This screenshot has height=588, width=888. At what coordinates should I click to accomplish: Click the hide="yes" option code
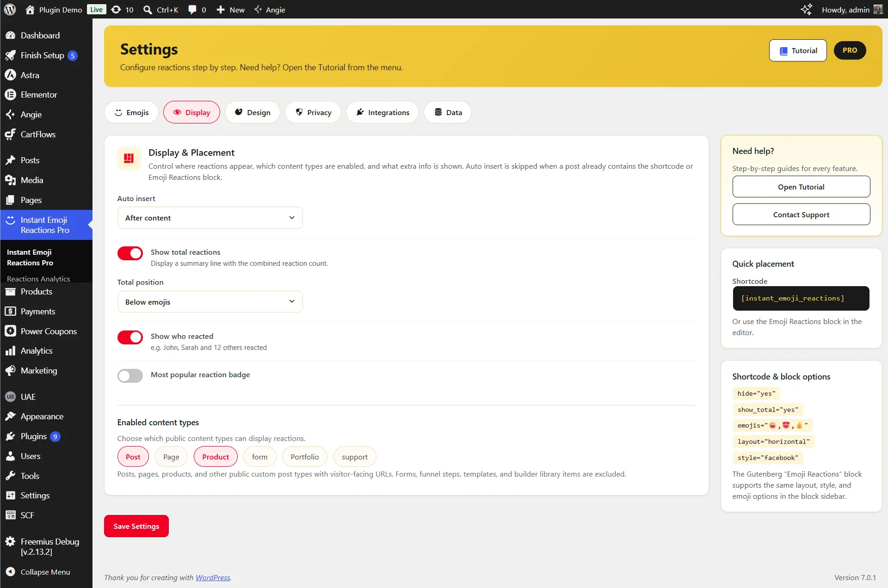tap(756, 393)
